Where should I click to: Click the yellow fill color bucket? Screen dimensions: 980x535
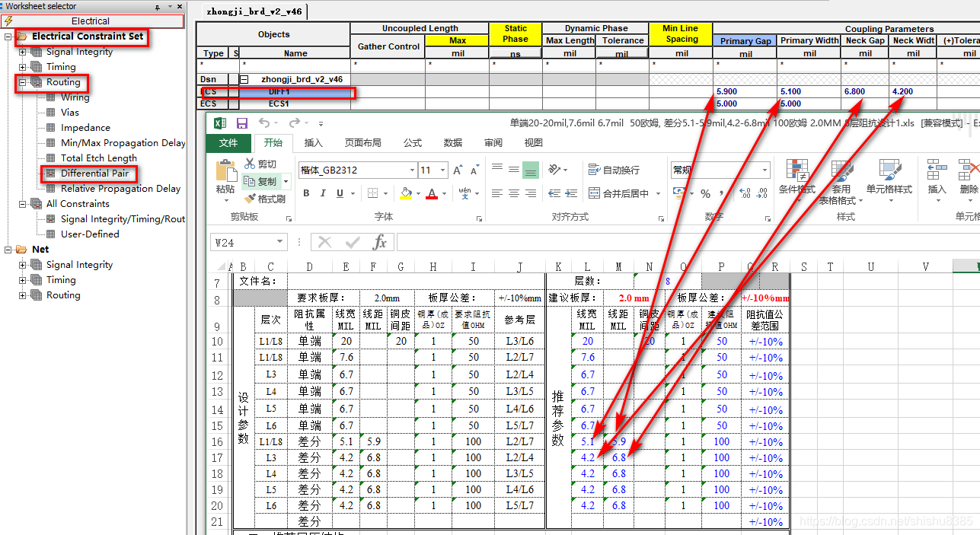pyautogui.click(x=405, y=193)
